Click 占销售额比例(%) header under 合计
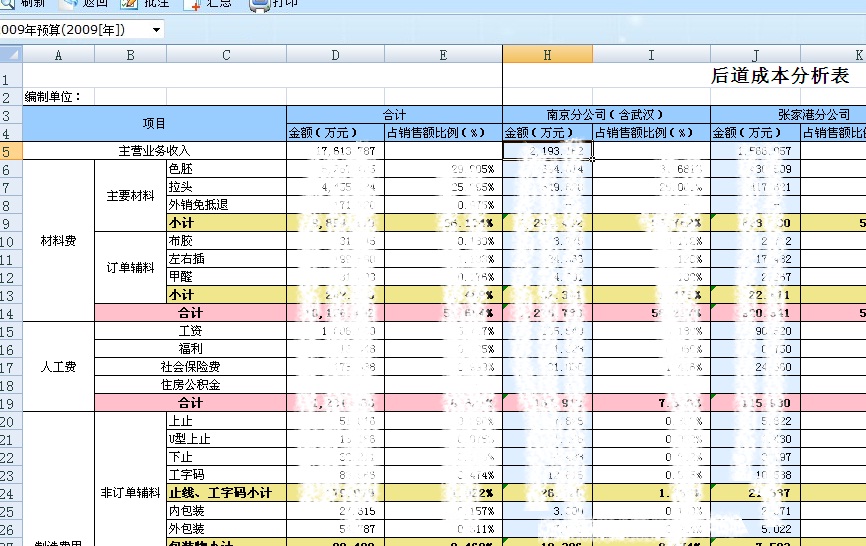Viewport: 866px width, 546px height. coord(443,132)
